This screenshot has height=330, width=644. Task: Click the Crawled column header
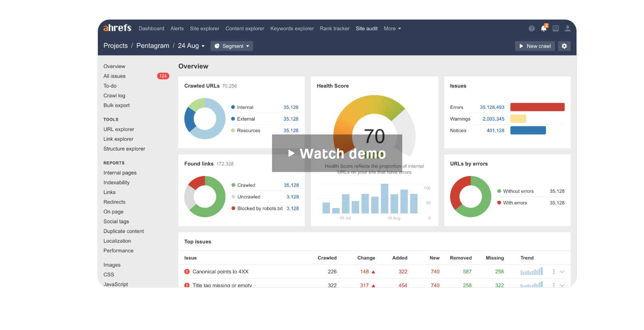click(327, 258)
